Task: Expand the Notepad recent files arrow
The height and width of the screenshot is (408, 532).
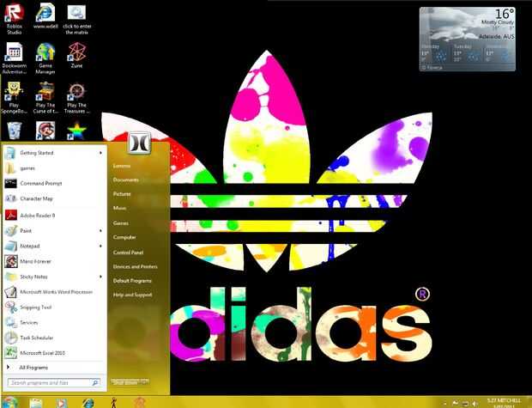Action: pyautogui.click(x=100, y=246)
